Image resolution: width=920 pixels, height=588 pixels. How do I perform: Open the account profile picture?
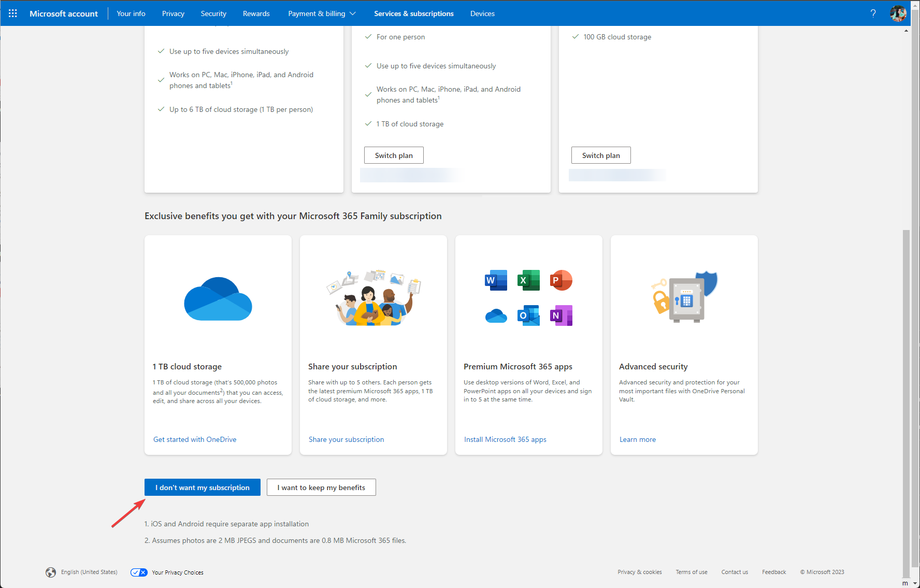click(898, 13)
